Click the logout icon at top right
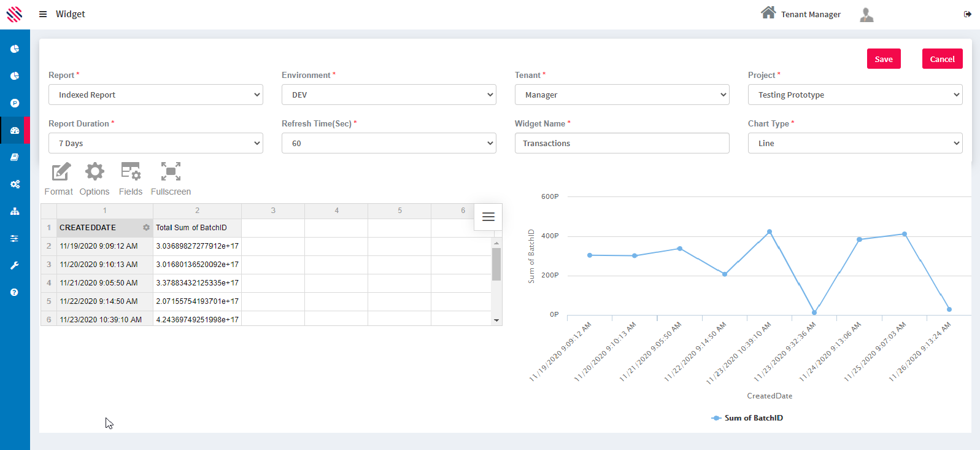Image resolution: width=980 pixels, height=450 pixels. [x=967, y=14]
